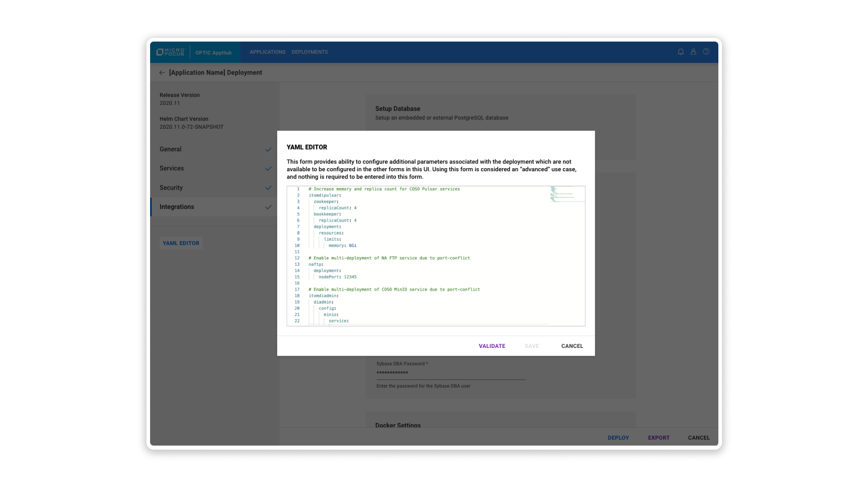Click the Micro Focus logo
The image size is (868, 488).
coord(170,52)
